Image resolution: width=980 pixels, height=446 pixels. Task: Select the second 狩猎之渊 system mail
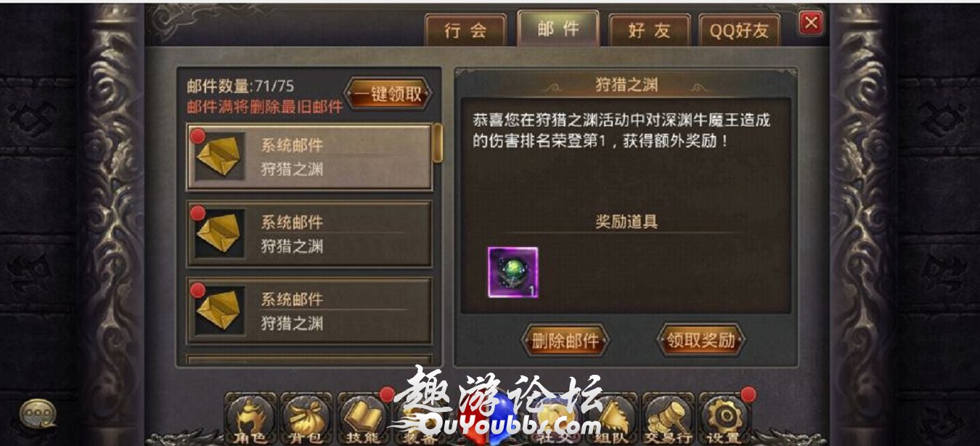click(x=309, y=234)
